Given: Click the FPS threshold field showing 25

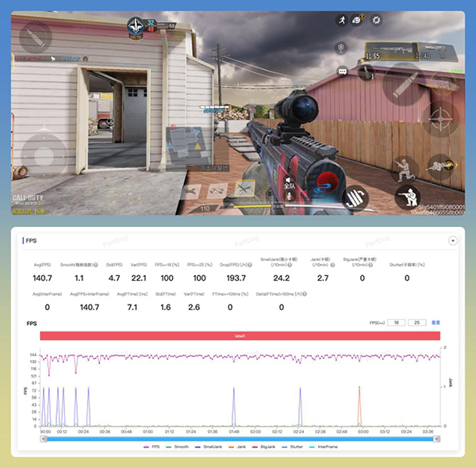Looking at the screenshot, I should coord(417,323).
